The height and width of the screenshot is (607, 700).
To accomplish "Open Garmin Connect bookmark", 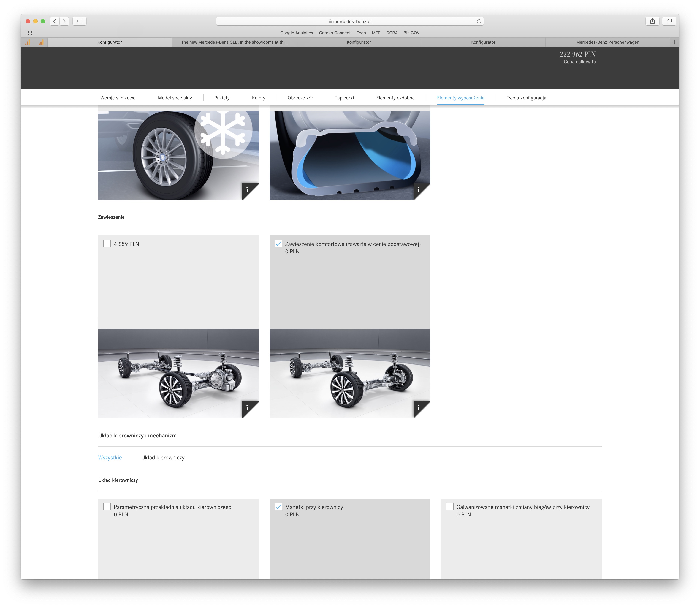I will click(335, 33).
